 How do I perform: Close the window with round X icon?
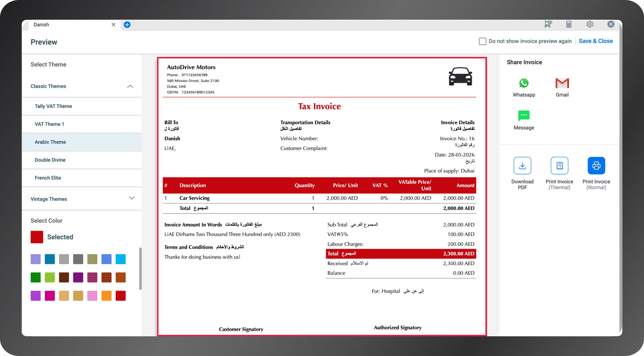(611, 24)
